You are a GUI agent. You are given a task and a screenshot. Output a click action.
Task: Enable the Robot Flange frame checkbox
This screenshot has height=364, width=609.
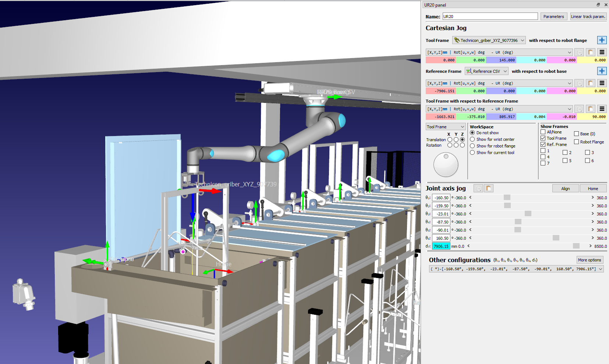click(576, 142)
